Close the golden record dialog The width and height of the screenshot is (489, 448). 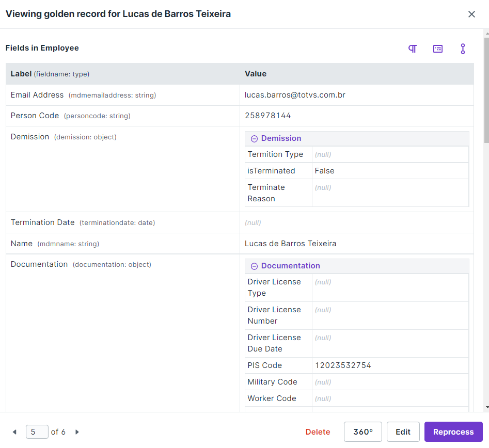471,14
